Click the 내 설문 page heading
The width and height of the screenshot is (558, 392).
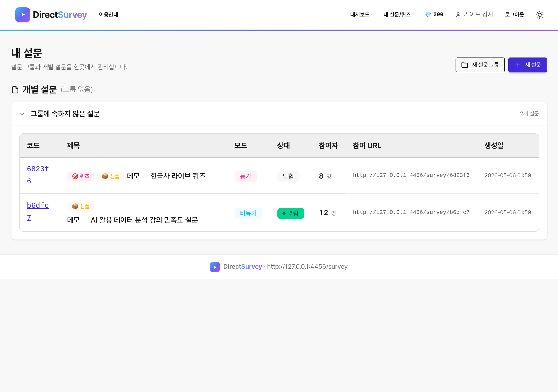(x=27, y=53)
